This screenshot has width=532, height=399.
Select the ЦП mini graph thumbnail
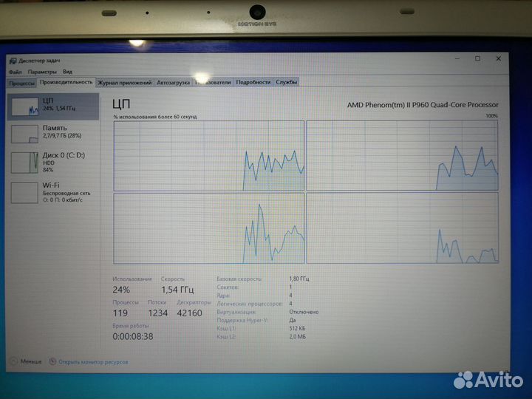point(25,107)
